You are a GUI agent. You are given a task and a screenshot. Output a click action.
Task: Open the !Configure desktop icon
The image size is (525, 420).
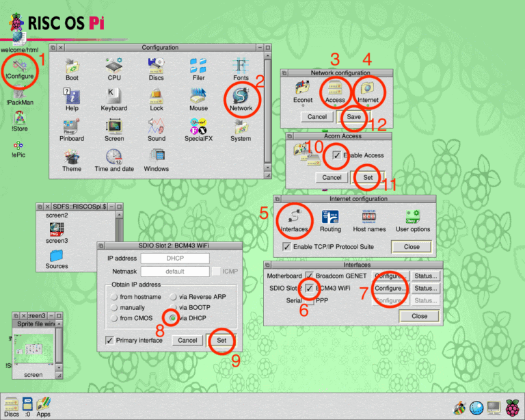coord(19,70)
